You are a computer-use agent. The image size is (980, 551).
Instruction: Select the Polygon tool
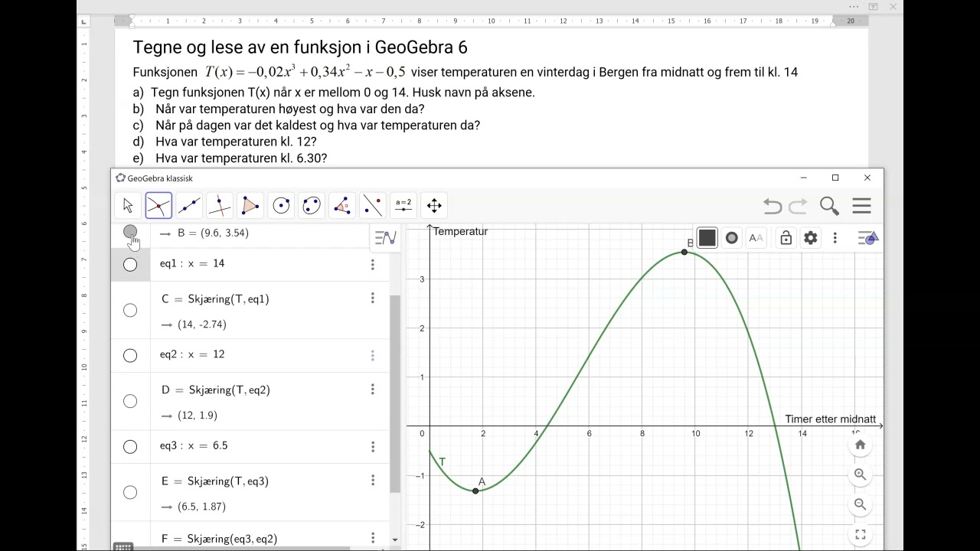pyautogui.click(x=250, y=205)
